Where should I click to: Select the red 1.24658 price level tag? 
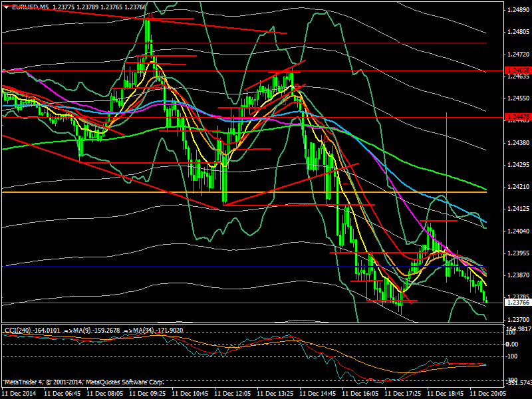[517, 70]
